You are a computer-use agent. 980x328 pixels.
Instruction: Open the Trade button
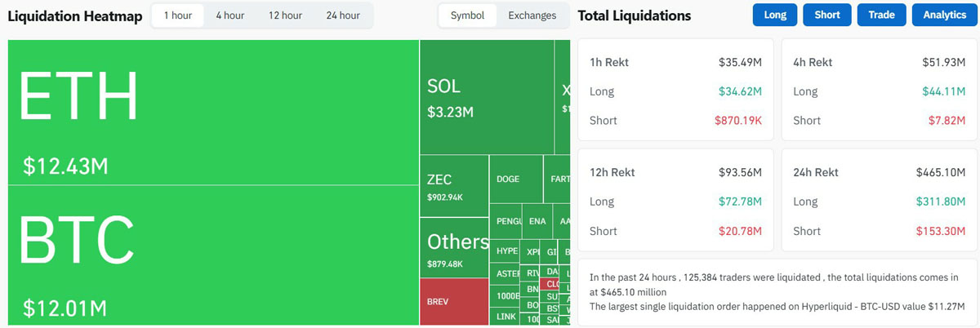click(881, 16)
